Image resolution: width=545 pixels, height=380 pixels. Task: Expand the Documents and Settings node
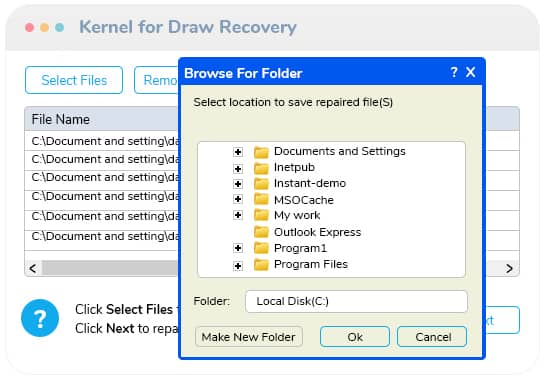[238, 152]
